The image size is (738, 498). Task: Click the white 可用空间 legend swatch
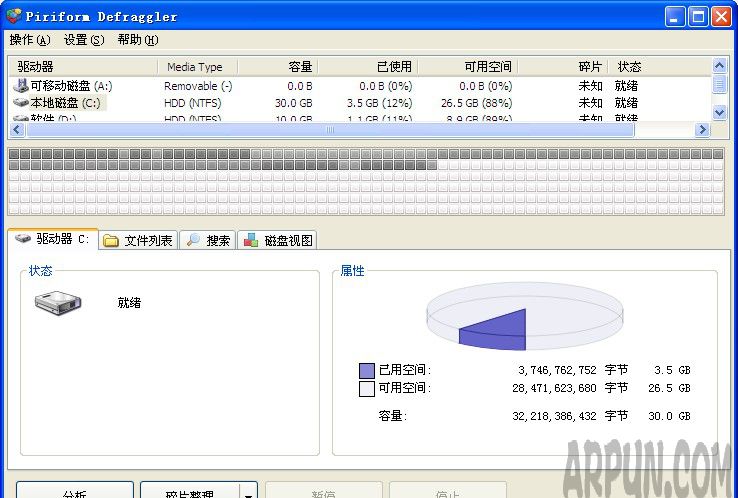[x=367, y=388]
